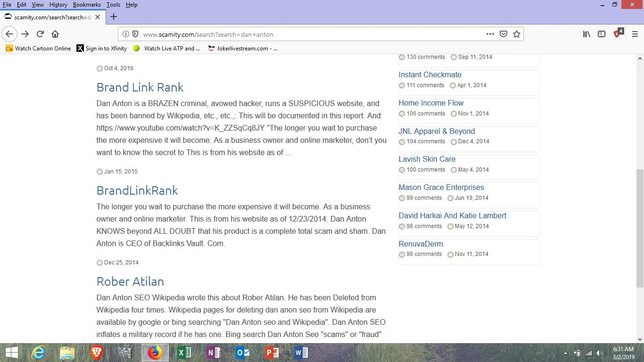Open the Windows Start menu
Screen dimensions: 644x362
pos(11,353)
